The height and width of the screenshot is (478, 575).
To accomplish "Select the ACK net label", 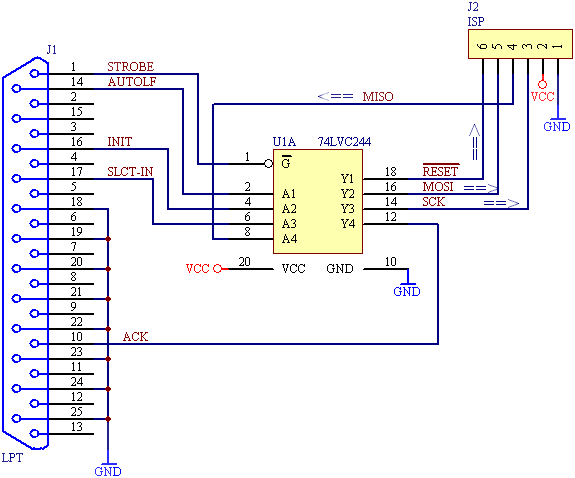I will click(x=135, y=337).
